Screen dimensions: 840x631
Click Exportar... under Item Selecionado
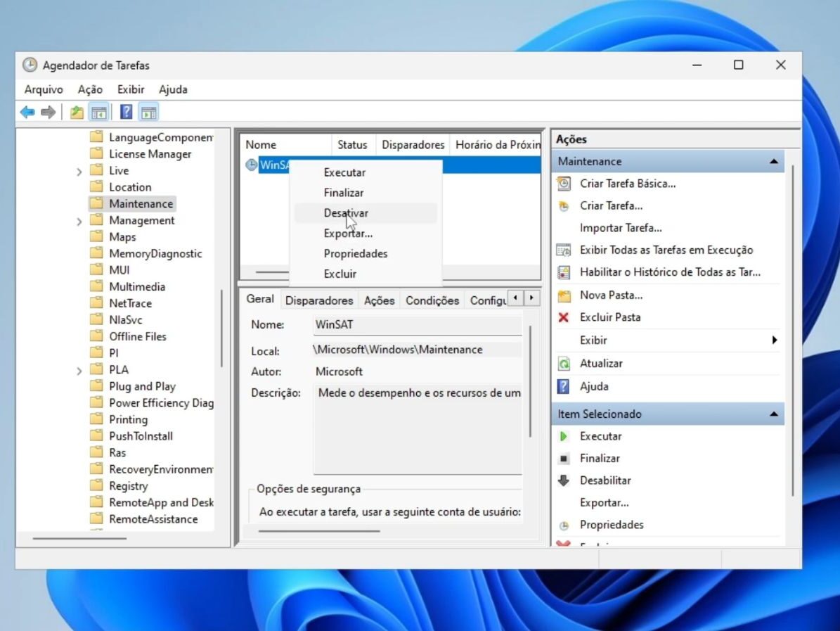[605, 503]
